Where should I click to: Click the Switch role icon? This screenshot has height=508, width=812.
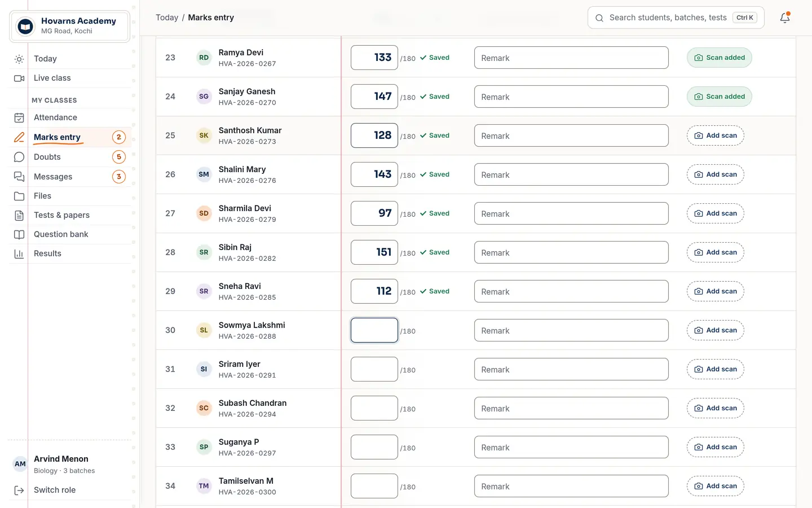(x=19, y=490)
